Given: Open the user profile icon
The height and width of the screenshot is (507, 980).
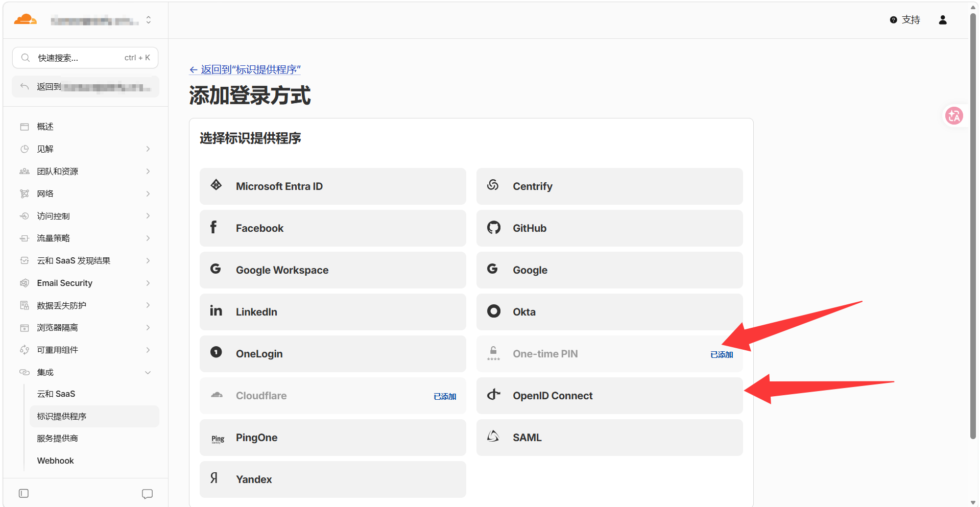Looking at the screenshot, I should tap(943, 20).
